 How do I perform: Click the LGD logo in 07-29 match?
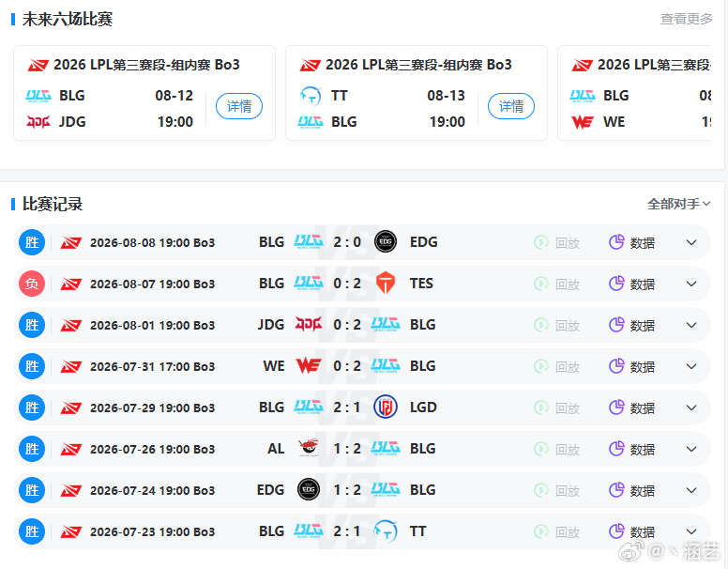coord(386,408)
